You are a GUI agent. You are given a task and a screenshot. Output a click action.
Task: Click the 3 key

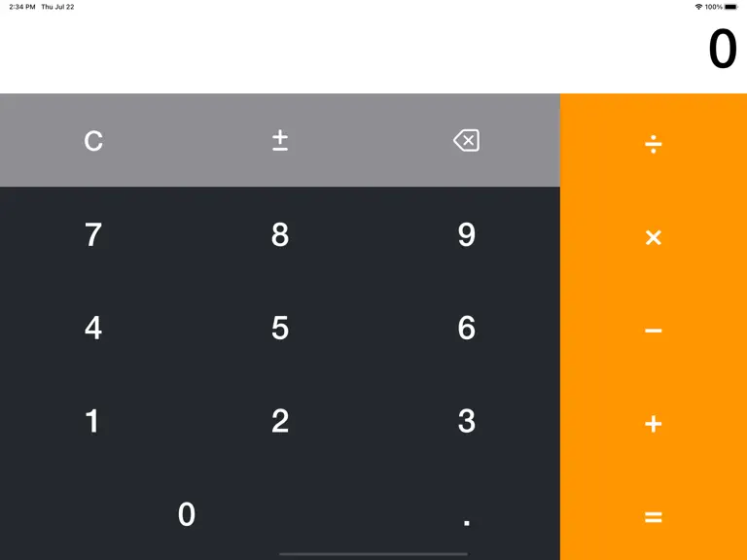(x=467, y=420)
